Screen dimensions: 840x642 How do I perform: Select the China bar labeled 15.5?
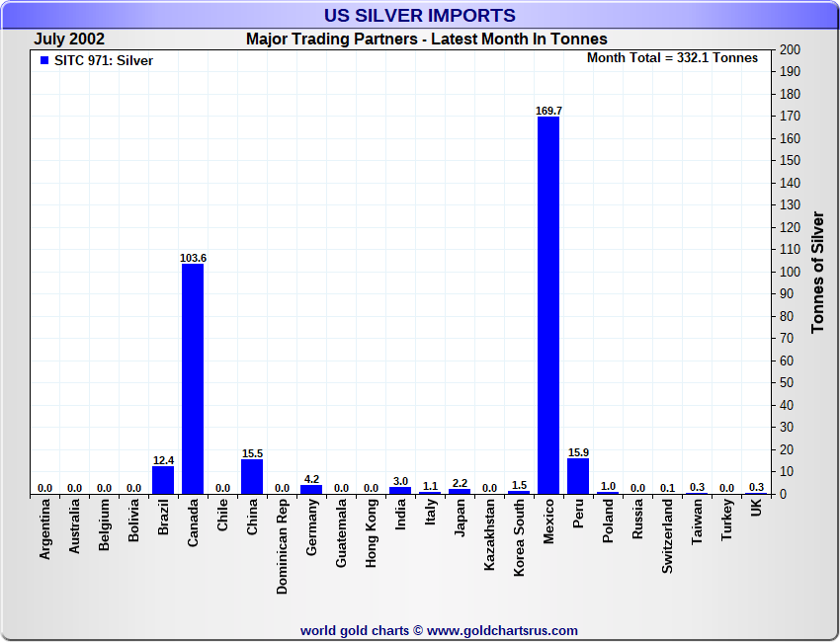pyautogui.click(x=252, y=476)
